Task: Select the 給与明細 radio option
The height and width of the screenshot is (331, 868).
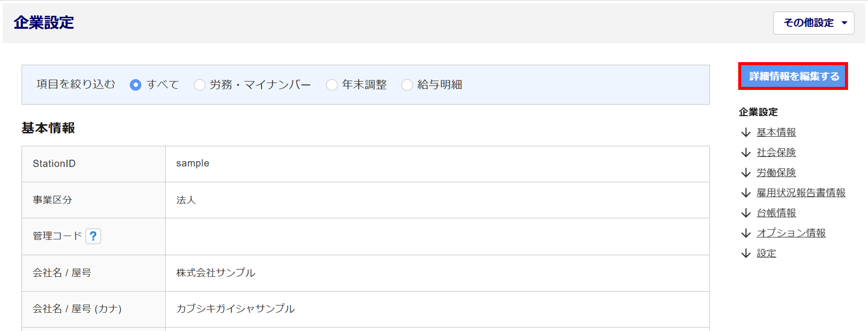Action: 407,85
